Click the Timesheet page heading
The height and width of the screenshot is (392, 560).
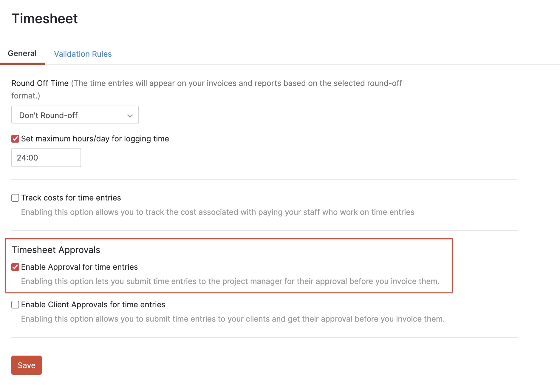coord(44,18)
